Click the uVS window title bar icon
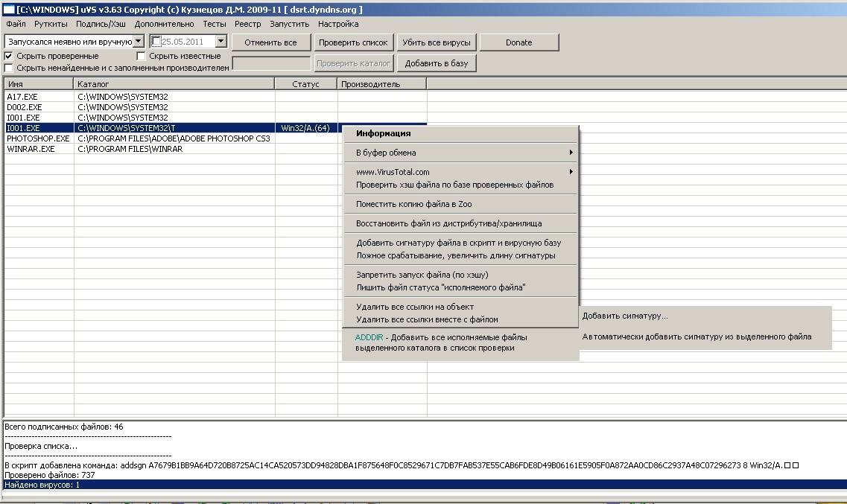The image size is (847, 504). tap(8, 9)
